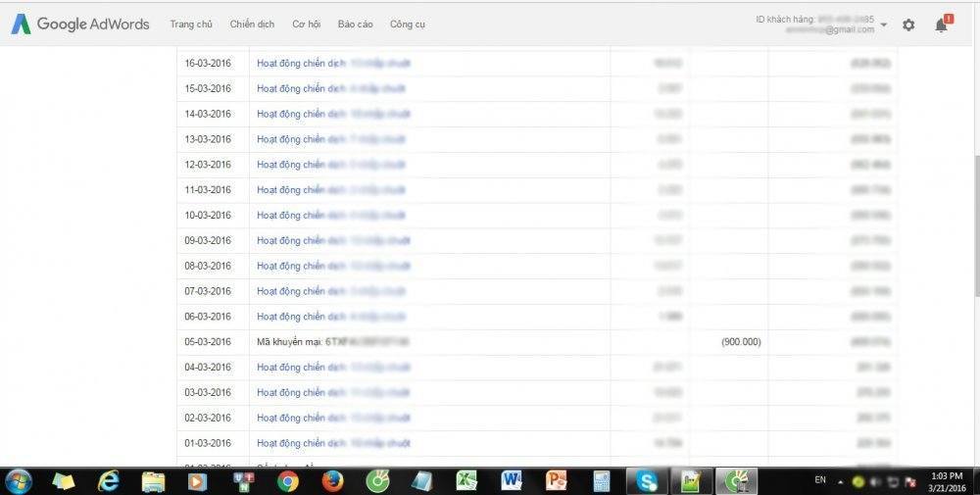The image size is (980, 495).
Task: Open campaign activity link for 08-03-2016
Action: [x=334, y=266]
